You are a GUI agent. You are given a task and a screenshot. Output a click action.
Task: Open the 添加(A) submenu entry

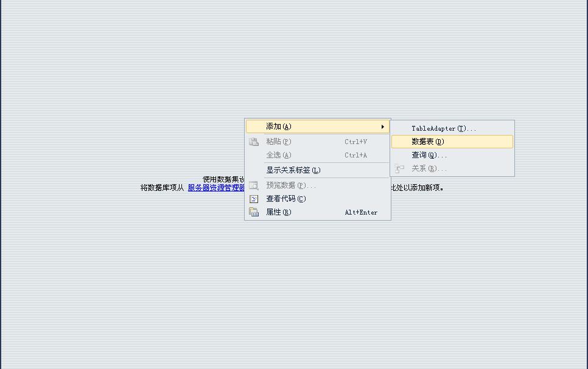pyautogui.click(x=317, y=126)
